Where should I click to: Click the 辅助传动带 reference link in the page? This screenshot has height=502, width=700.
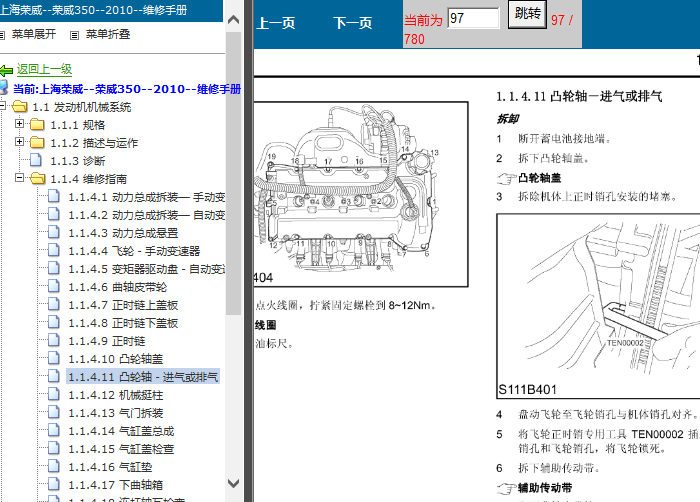coord(545,488)
